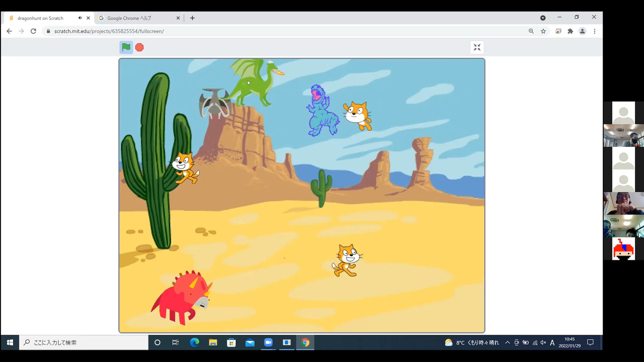The image size is (644, 362).
Task: Open a new Chrome tab
Action: point(192,18)
